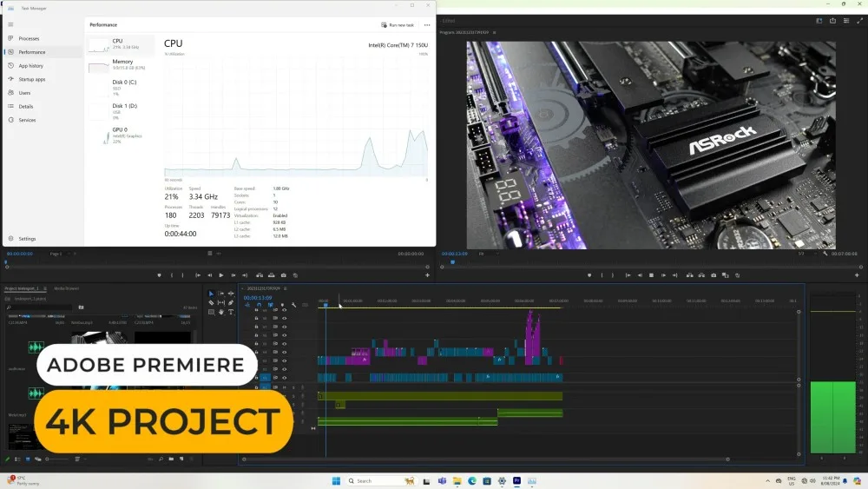
Task: Select the Slip tool
Action: pyautogui.click(x=220, y=302)
